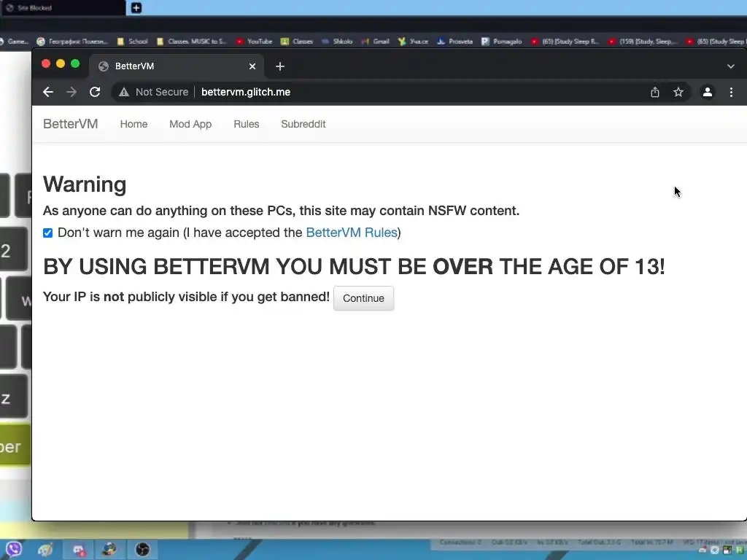Close the BetterVM tab
The image size is (747, 560).
pos(252,66)
